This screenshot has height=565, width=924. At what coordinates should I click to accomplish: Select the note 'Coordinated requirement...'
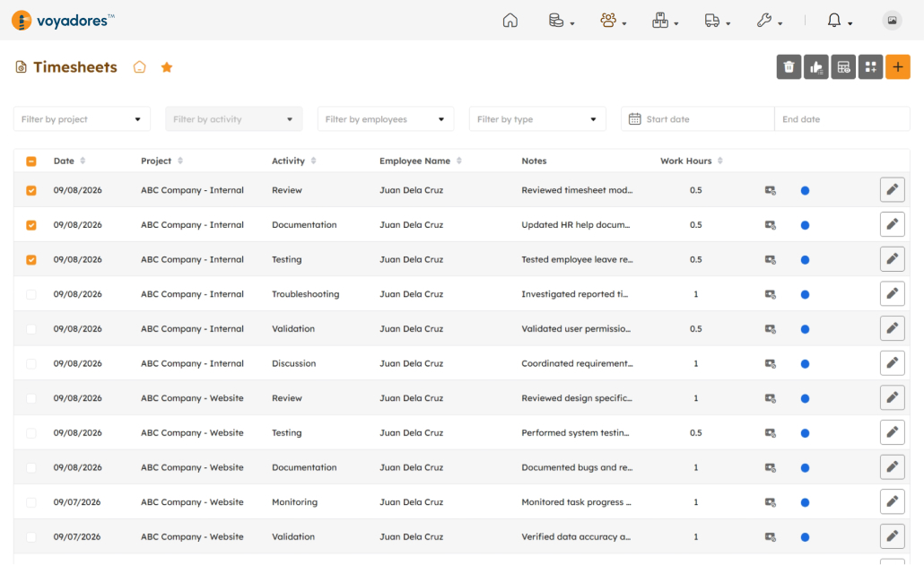tap(577, 363)
